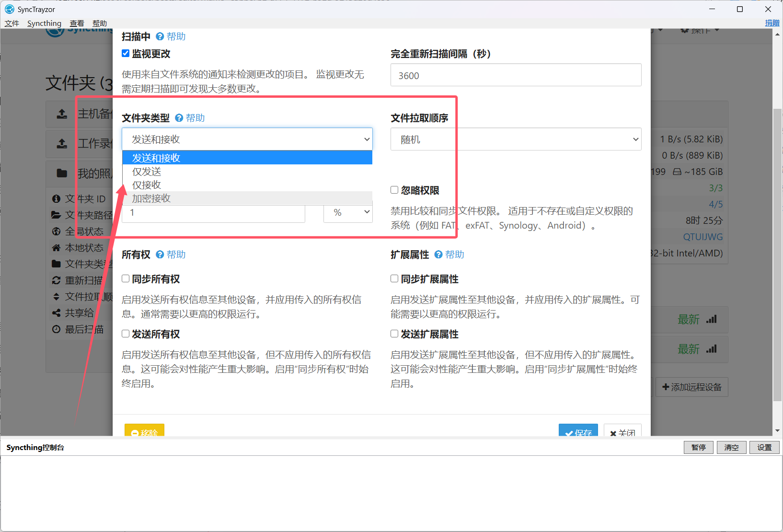Click the folder icon beside 我的照片

(x=62, y=173)
